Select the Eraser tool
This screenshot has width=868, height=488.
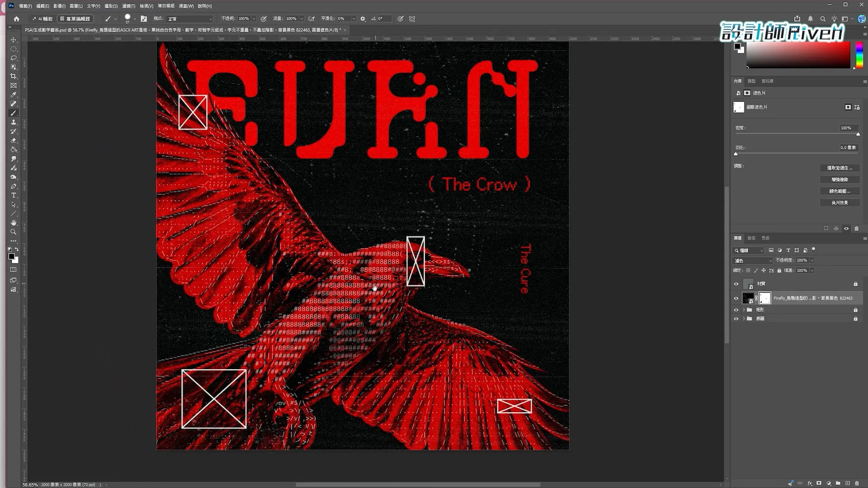click(x=14, y=141)
